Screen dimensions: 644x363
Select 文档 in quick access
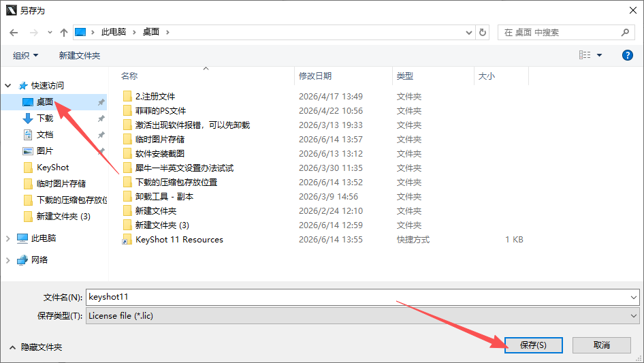coord(45,134)
